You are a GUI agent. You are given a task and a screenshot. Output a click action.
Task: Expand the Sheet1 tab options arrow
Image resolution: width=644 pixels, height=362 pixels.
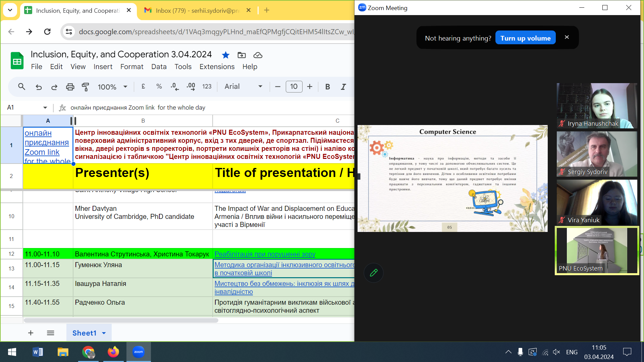pyautogui.click(x=104, y=333)
